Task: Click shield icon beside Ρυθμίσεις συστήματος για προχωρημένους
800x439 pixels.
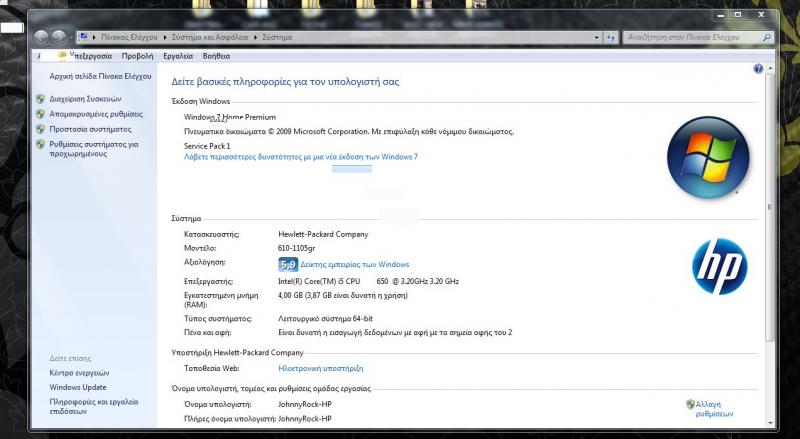Action: click(41, 144)
